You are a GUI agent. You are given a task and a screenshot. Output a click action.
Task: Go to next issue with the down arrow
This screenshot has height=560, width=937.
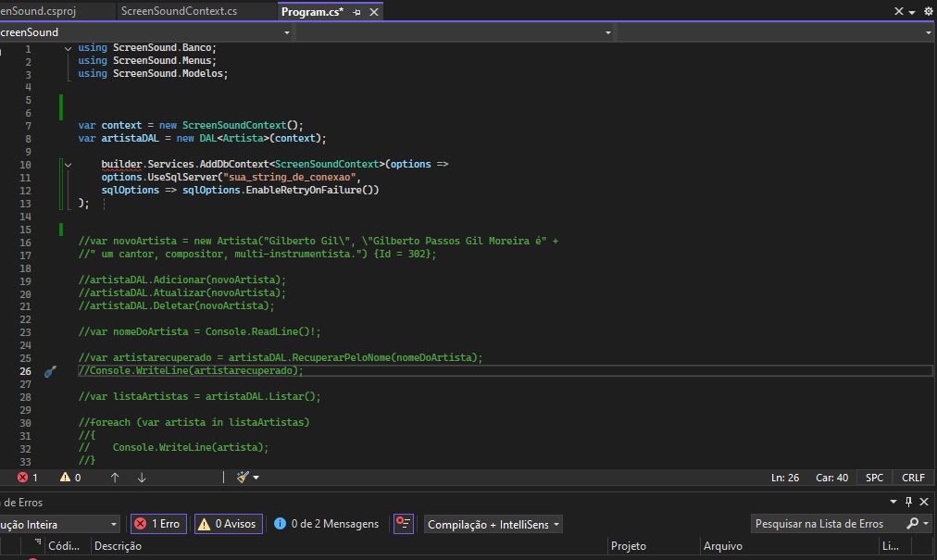point(142,478)
